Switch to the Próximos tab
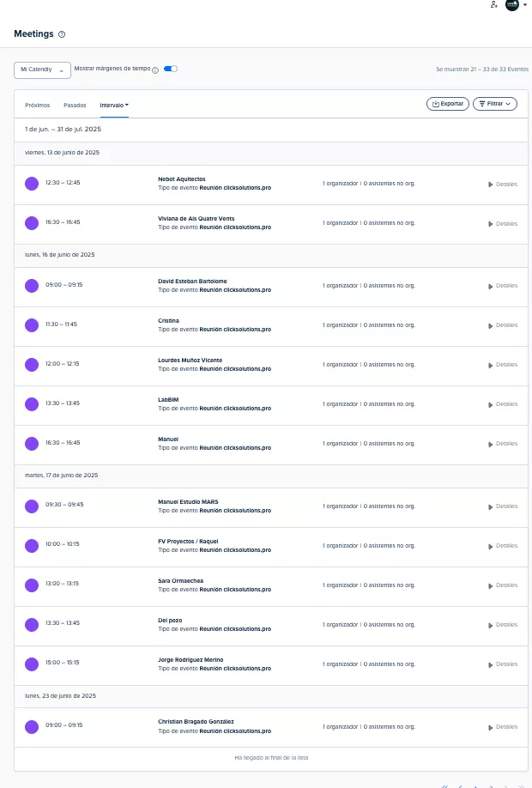The height and width of the screenshot is (788, 532). pyautogui.click(x=38, y=105)
